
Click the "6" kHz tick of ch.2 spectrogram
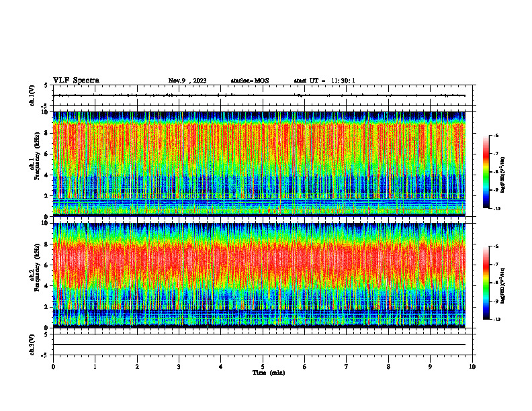click(47, 265)
